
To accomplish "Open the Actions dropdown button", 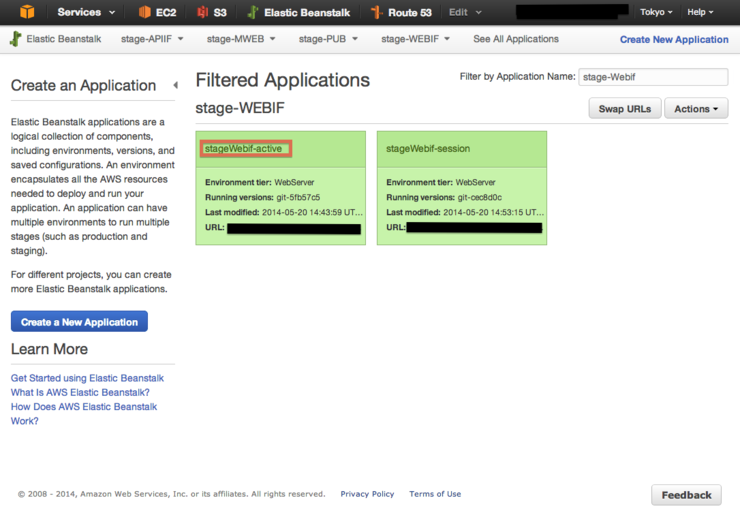I will point(696,109).
